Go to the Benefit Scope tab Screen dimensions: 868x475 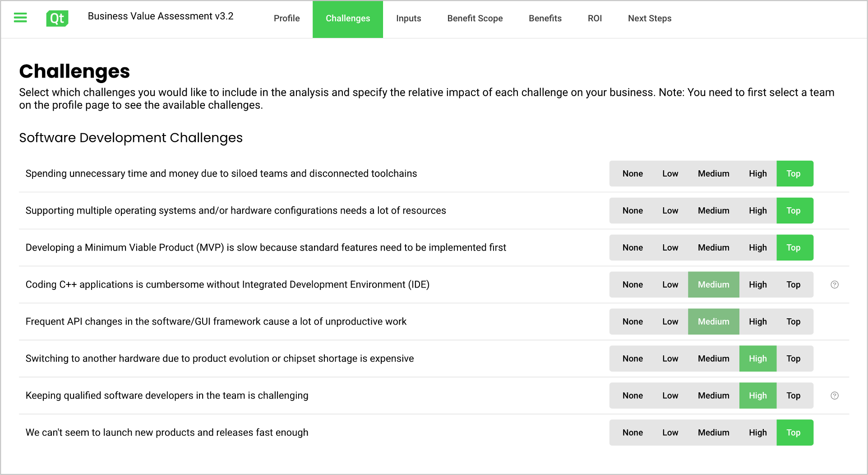(x=475, y=19)
